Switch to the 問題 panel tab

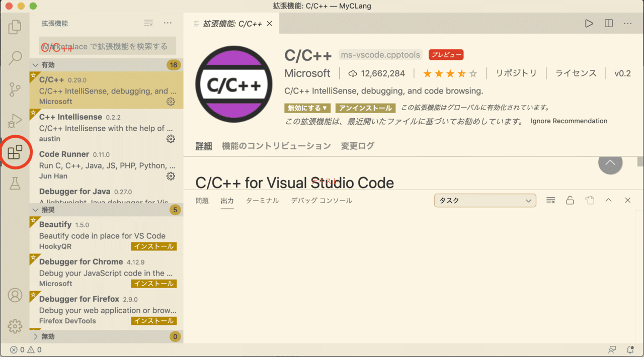(x=202, y=201)
